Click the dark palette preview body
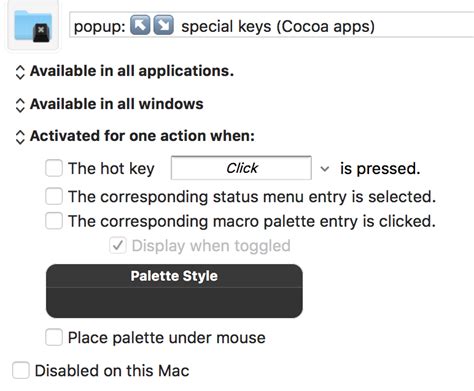This screenshot has height=391, width=474. pos(174,302)
